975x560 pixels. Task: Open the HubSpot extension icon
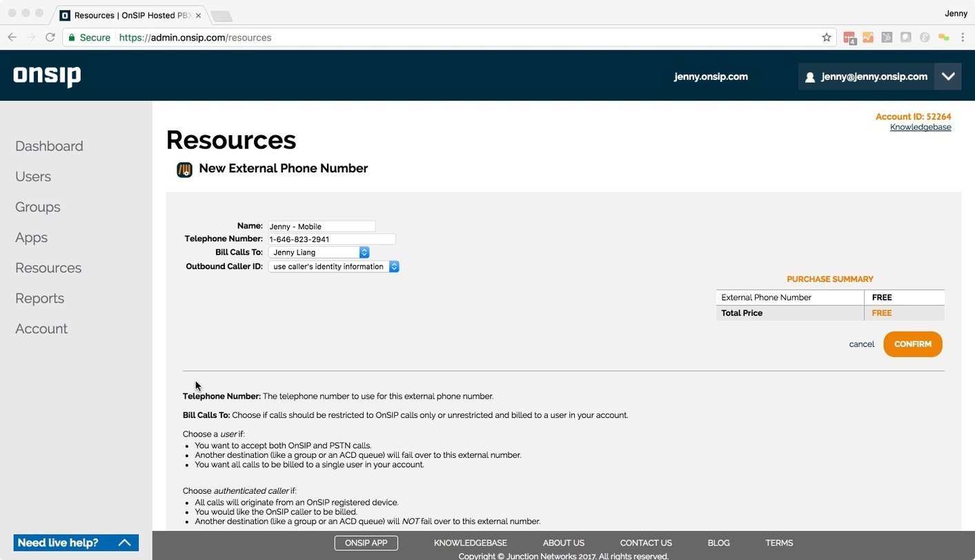pyautogui.click(x=887, y=37)
